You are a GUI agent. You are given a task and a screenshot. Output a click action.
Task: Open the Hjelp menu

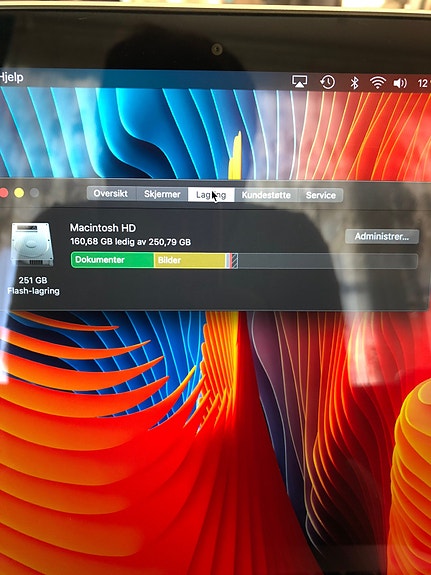[11, 77]
